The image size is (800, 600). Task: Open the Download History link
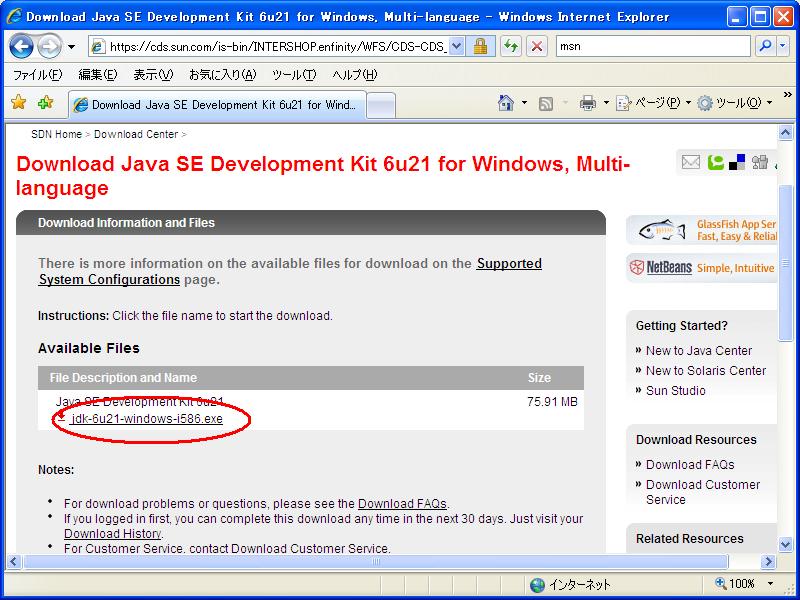[113, 534]
